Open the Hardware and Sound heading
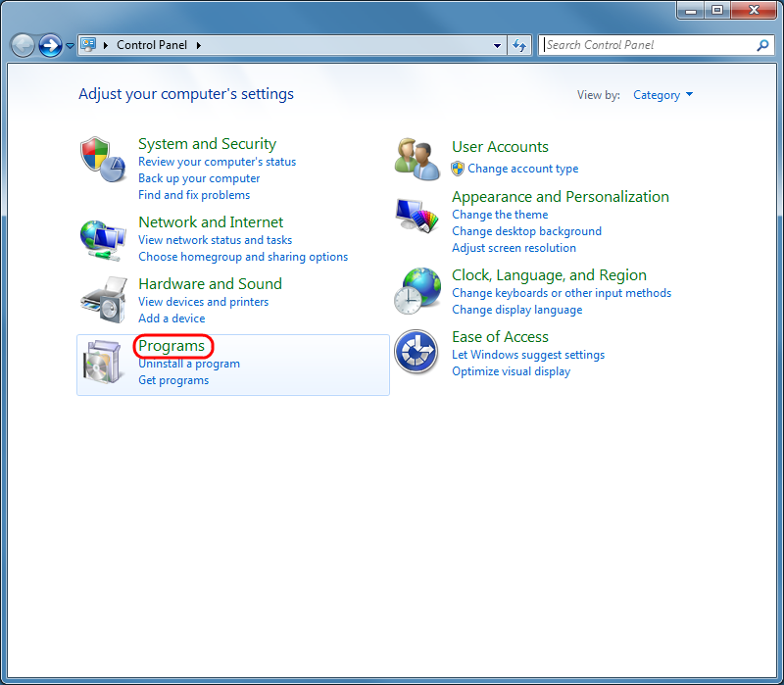This screenshot has width=784, height=685. point(210,284)
